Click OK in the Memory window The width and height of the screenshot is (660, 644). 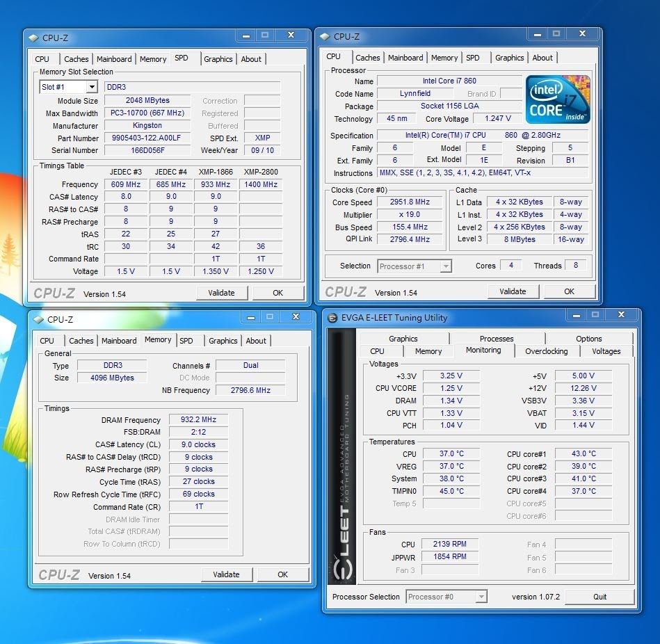click(283, 574)
